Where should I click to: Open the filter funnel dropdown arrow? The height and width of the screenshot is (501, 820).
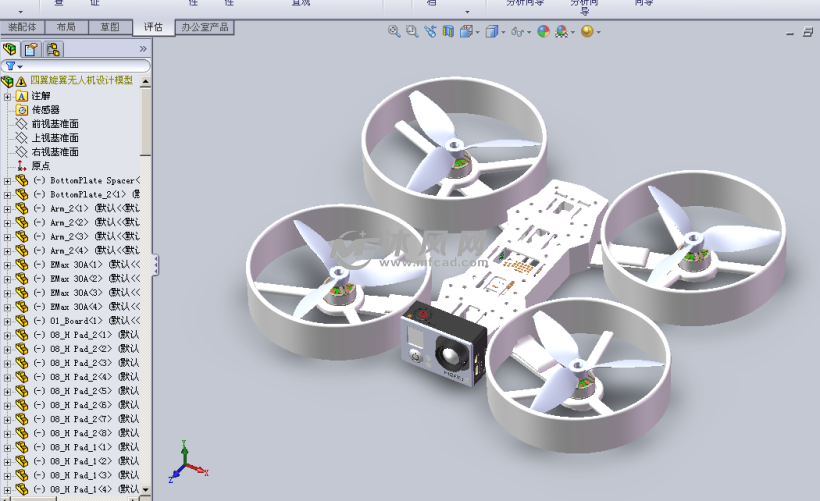(x=20, y=67)
